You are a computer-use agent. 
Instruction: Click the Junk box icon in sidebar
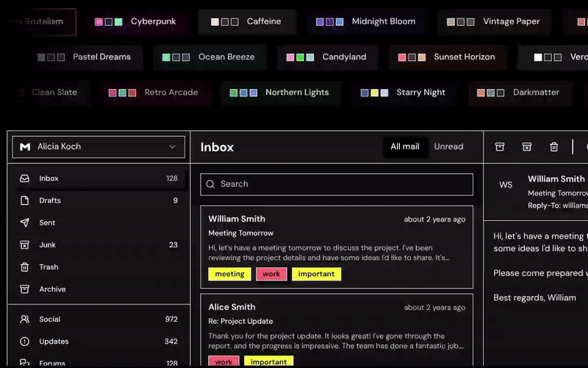(24, 245)
